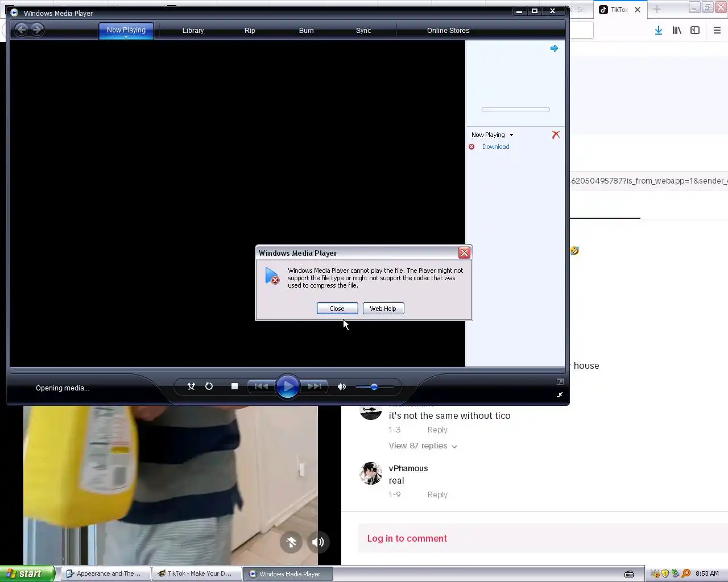Stop playback with the Stop button

234,386
